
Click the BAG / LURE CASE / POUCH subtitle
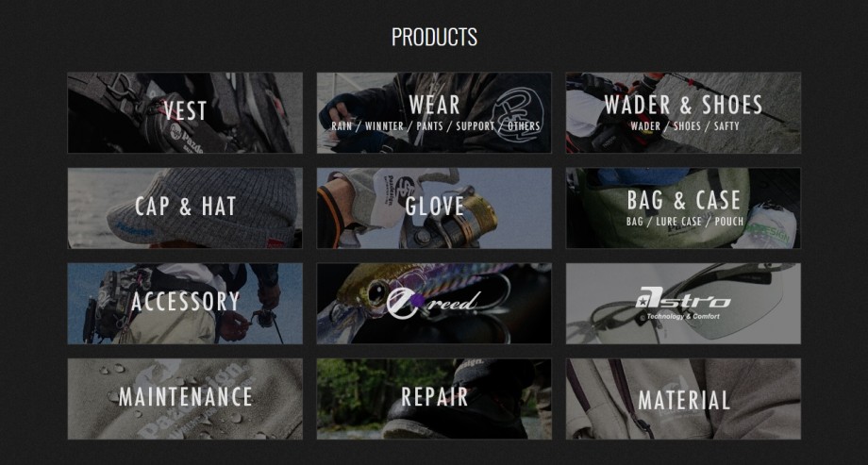point(685,222)
